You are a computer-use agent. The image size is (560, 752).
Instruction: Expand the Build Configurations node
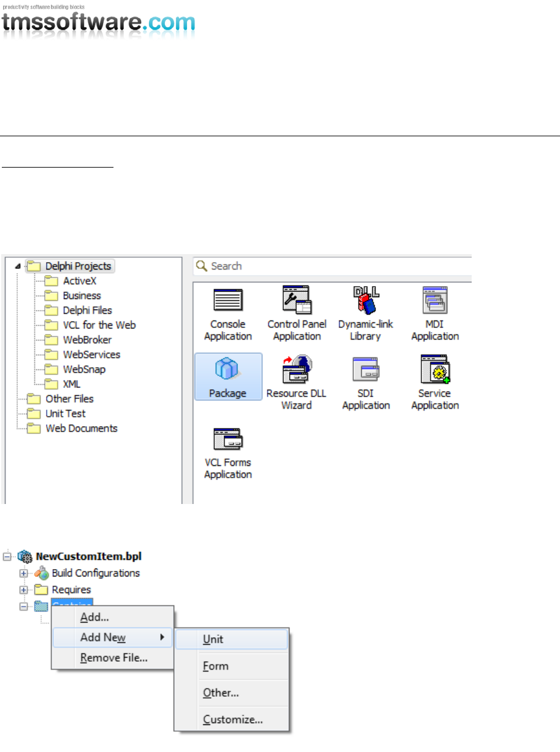[24, 573]
